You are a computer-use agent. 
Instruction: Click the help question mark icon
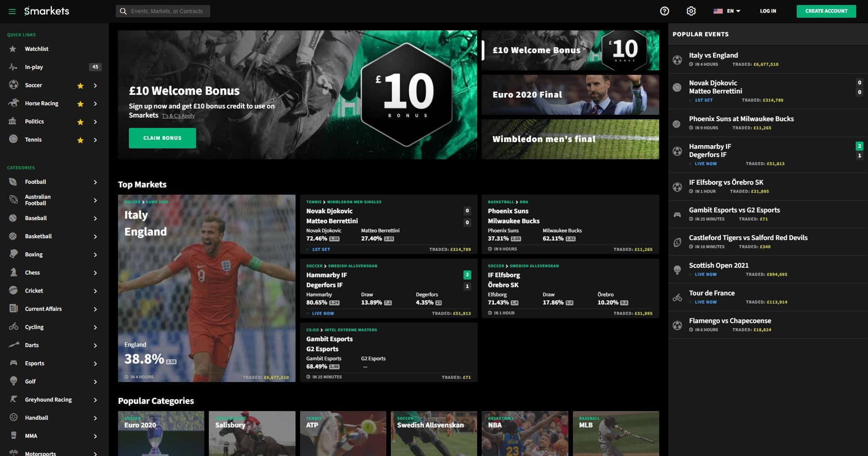(664, 11)
